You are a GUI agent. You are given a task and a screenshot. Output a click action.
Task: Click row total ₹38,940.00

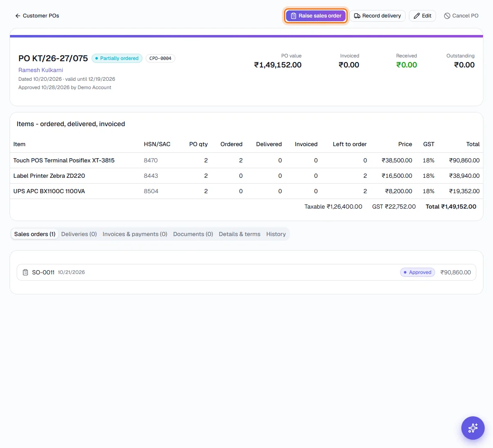pos(464,176)
